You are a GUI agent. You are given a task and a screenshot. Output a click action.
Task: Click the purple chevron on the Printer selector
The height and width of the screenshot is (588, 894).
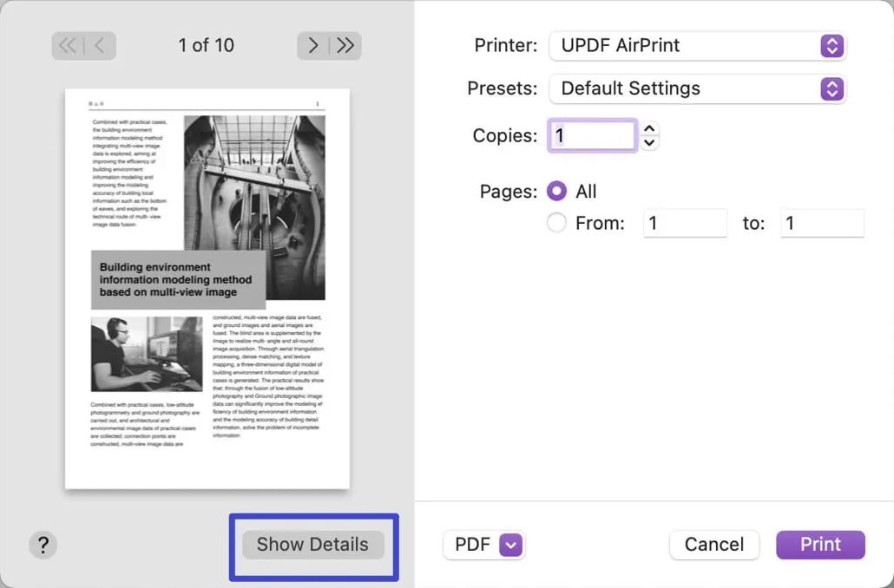pos(832,46)
